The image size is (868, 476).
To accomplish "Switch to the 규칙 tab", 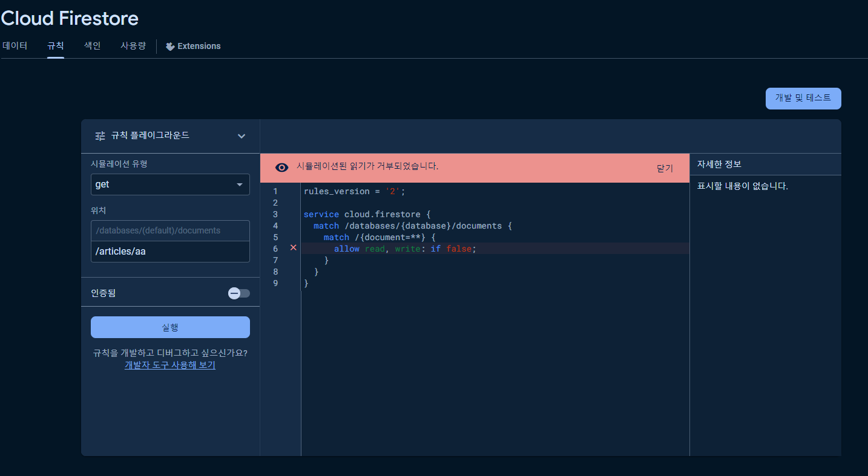I will click(x=56, y=46).
